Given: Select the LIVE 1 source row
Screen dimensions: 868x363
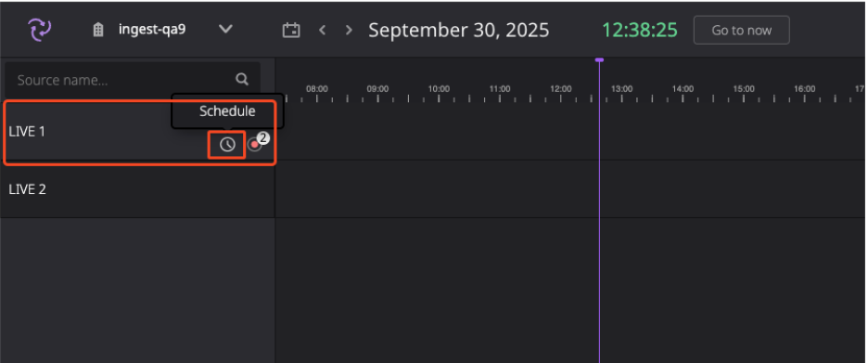Looking at the screenshot, I should 137,132.
